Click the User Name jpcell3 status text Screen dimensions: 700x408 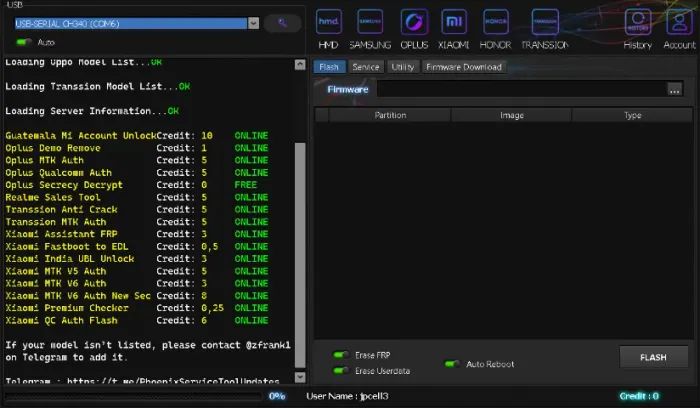point(347,396)
